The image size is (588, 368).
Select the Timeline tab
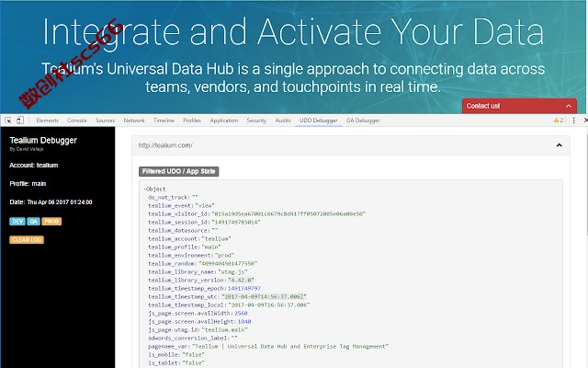click(x=164, y=121)
